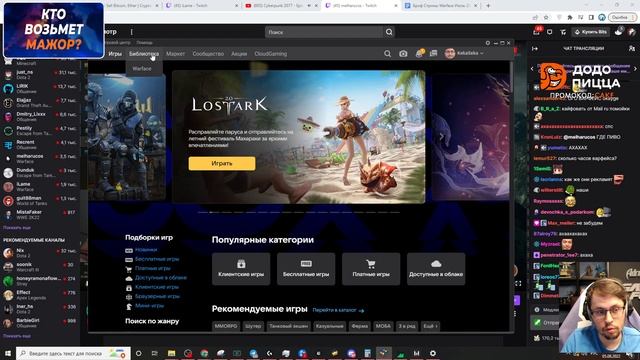Open the Бесплатные игры sidebar link
The height and width of the screenshot is (360, 640).
157,259
